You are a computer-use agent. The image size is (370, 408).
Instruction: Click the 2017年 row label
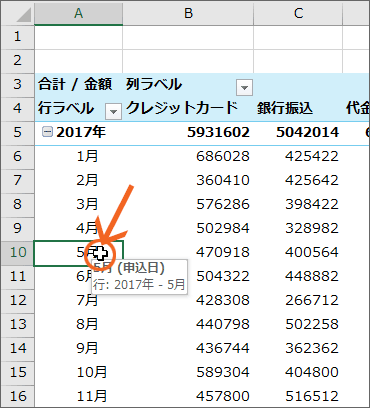81,132
